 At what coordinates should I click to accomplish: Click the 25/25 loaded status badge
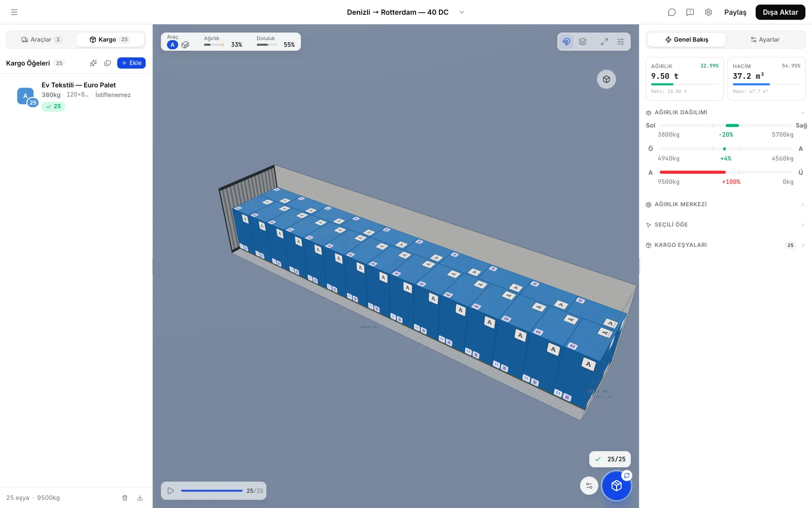coord(610,459)
